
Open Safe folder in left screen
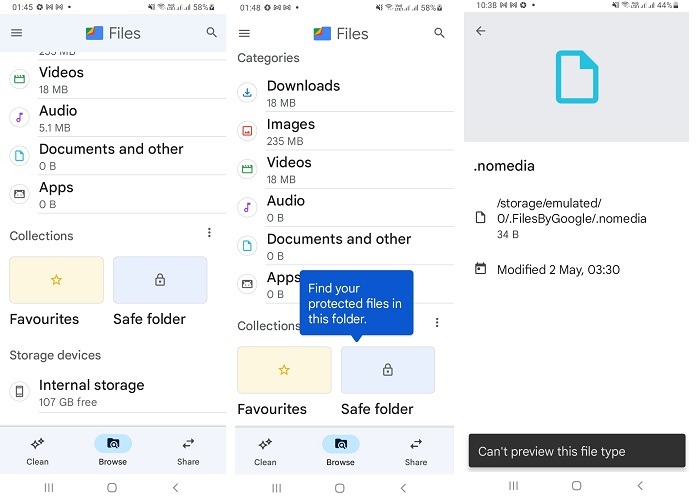[160, 280]
